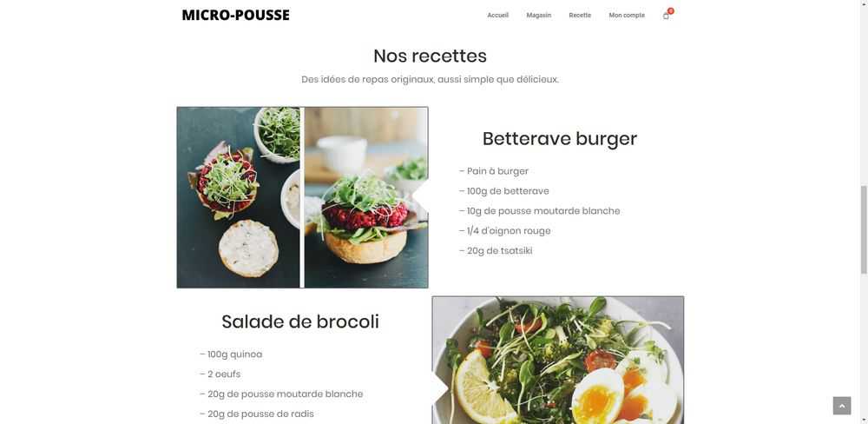Click the back-to-top arrow button
The image size is (868, 424).
[841, 406]
